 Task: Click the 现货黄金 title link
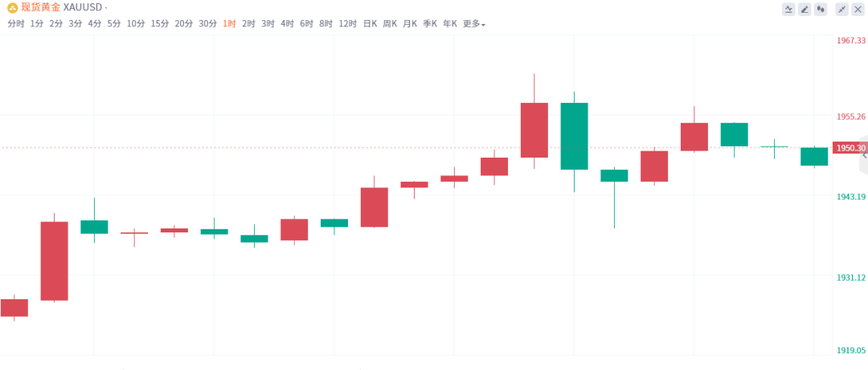(x=40, y=8)
